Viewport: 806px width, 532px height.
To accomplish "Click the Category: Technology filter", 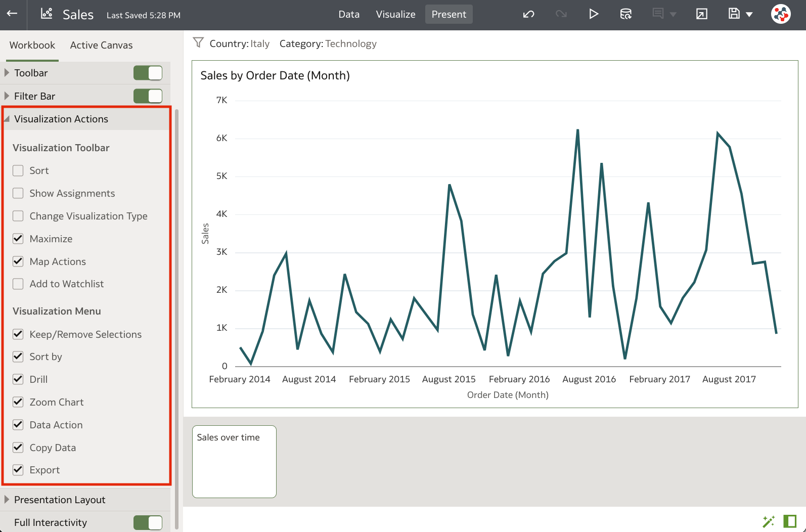I will click(328, 43).
